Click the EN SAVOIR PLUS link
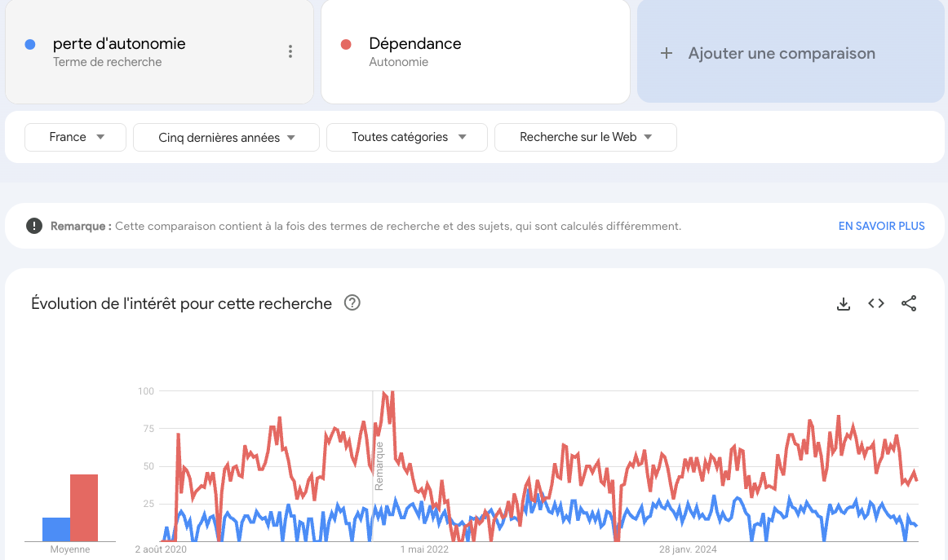 coord(881,226)
